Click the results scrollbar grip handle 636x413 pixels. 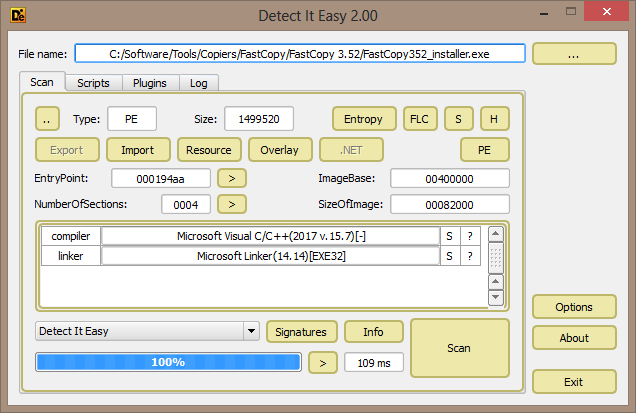(x=496, y=258)
